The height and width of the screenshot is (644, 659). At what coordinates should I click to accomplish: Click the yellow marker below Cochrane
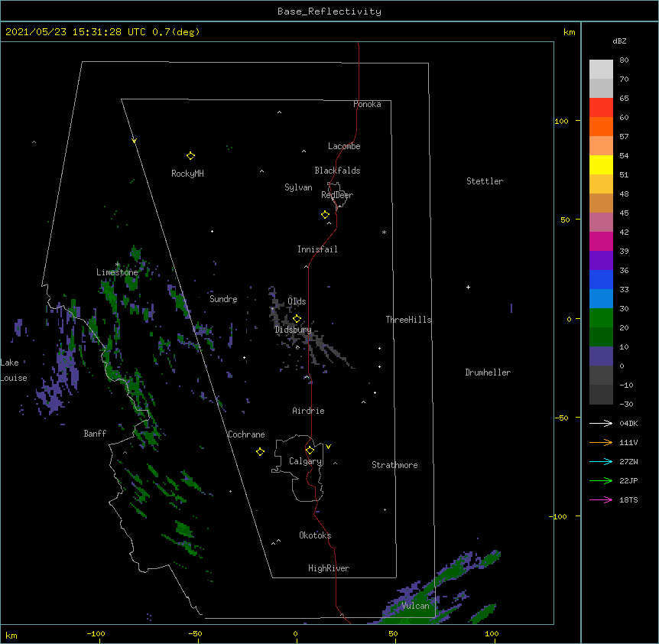(x=260, y=452)
